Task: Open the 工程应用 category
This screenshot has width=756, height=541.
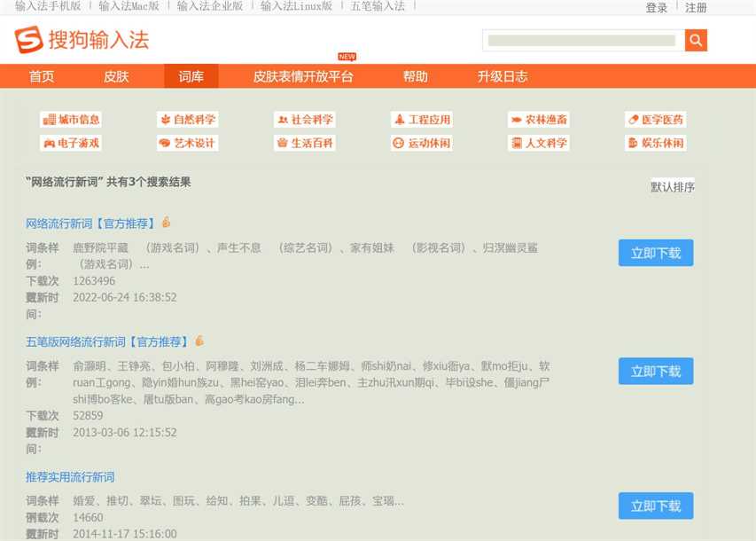Action: (422, 120)
